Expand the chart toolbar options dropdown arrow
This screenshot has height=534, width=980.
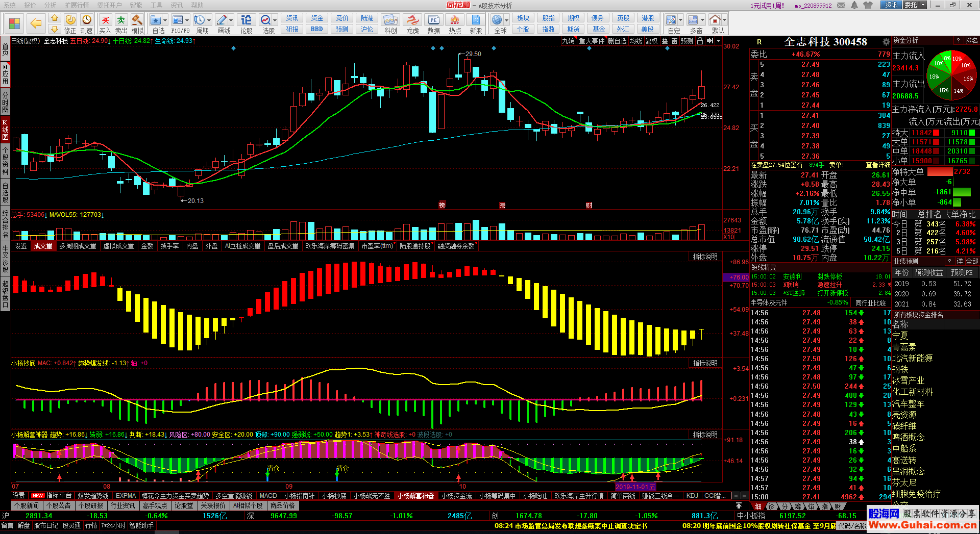pyautogui.click(x=718, y=41)
